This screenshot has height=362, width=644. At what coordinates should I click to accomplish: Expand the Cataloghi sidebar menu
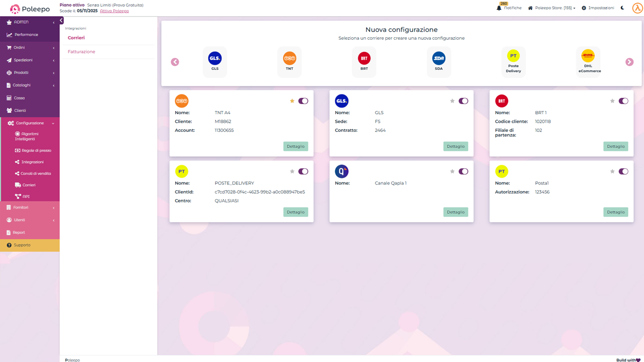click(x=30, y=85)
